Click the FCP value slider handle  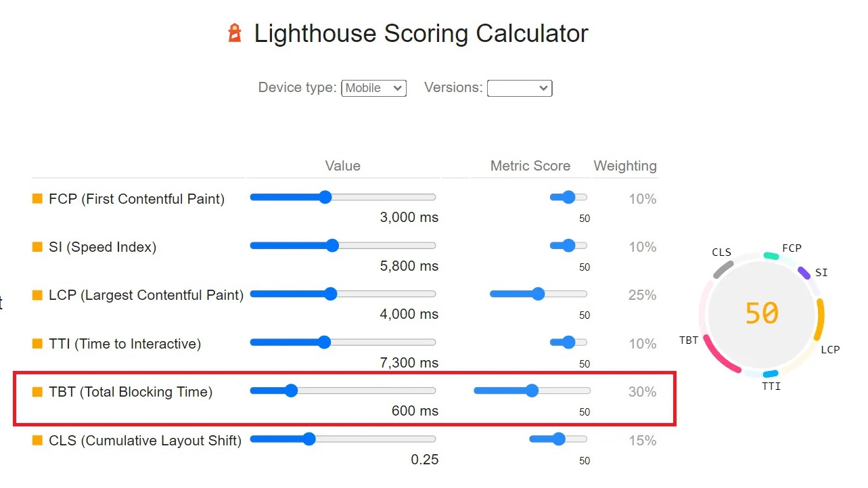pos(325,197)
